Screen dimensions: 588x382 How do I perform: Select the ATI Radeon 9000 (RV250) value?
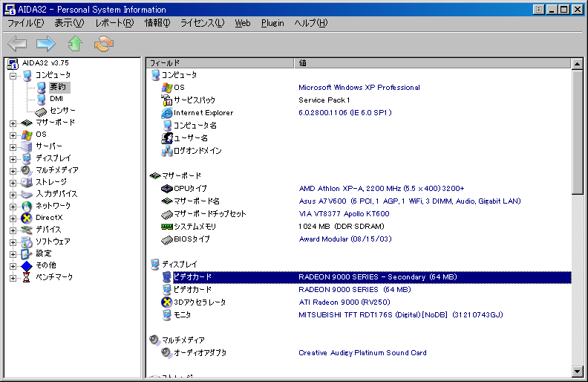[x=344, y=302]
